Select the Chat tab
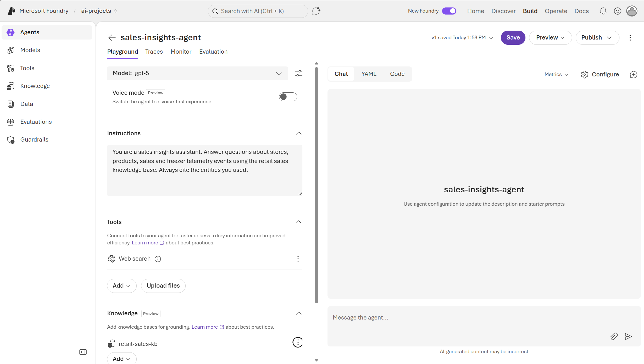The height and width of the screenshot is (364, 644). pyautogui.click(x=341, y=74)
